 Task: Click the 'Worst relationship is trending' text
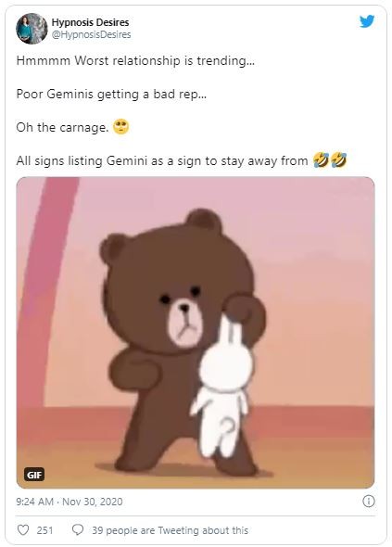pyautogui.click(x=165, y=60)
